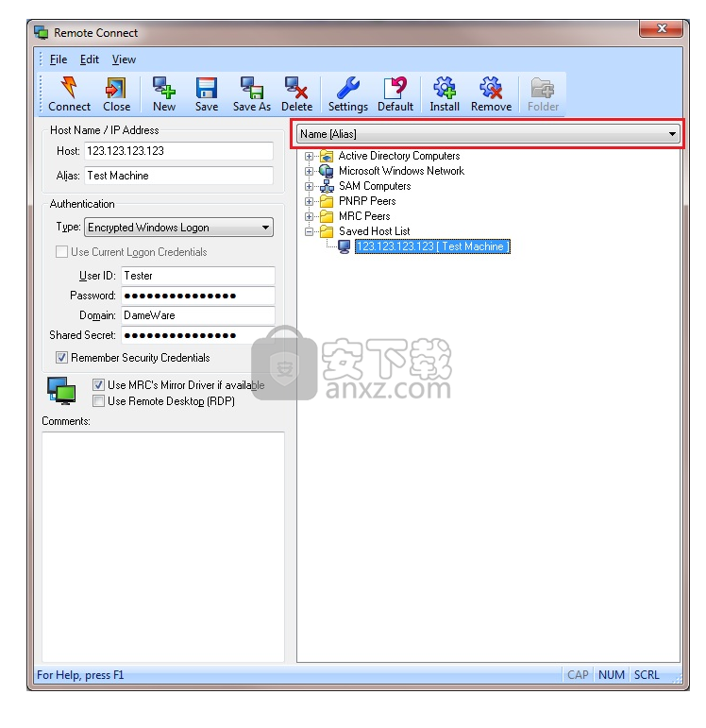Click the Default toolbar icon

[395, 87]
